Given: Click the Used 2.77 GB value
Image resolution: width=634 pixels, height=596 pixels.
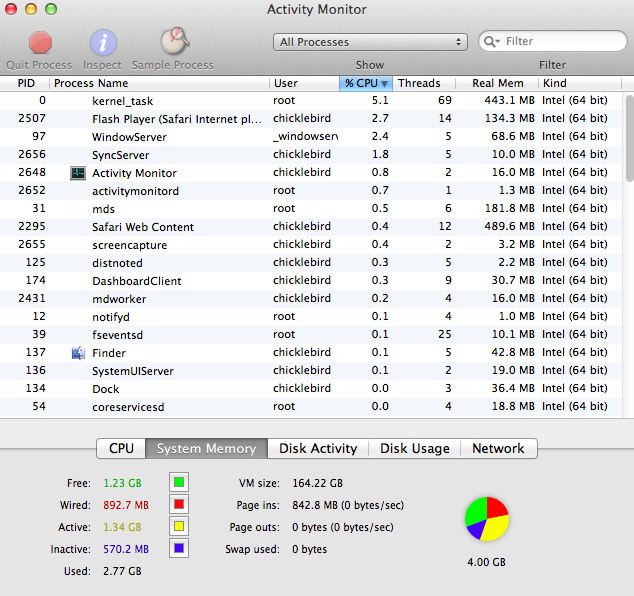Looking at the screenshot, I should point(123,571).
